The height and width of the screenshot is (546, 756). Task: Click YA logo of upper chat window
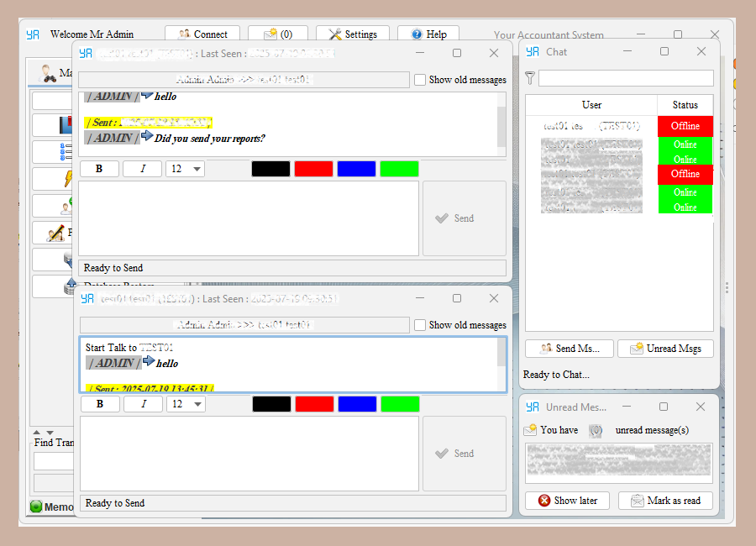86,53
